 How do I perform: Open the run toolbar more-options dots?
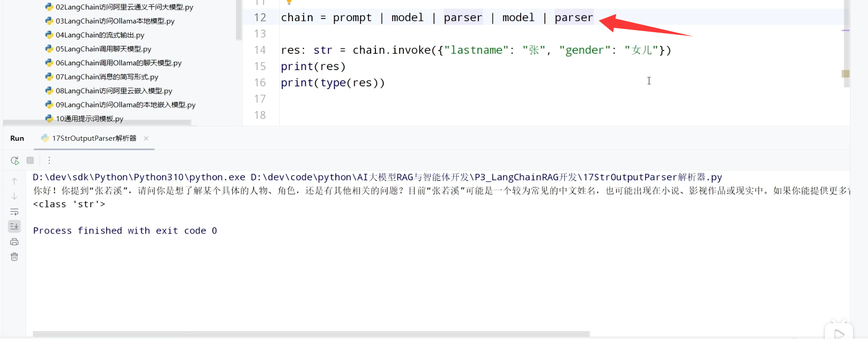49,160
